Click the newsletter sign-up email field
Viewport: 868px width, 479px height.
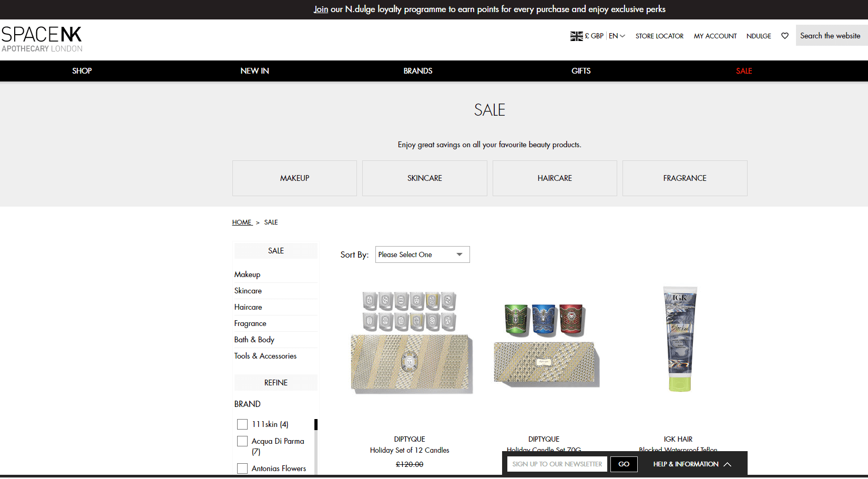557,464
